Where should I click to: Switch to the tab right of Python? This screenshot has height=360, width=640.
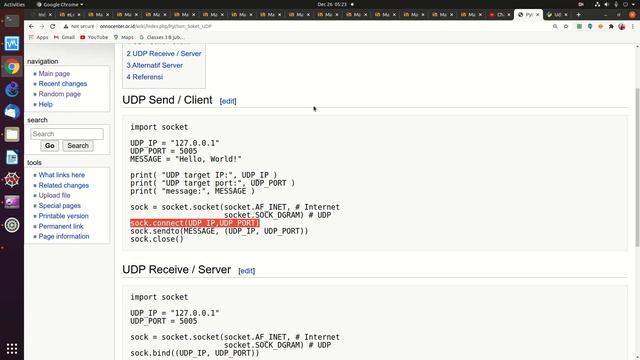tap(557, 14)
